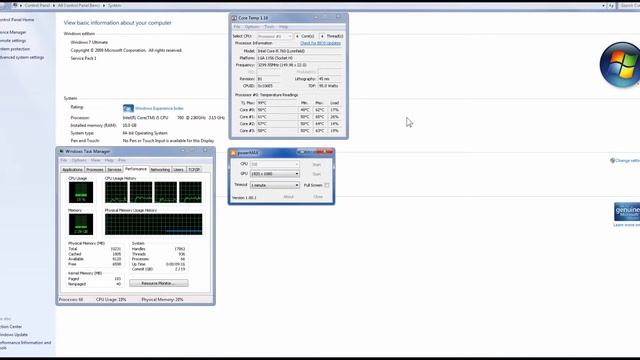Click Check for BIOS Updates link
Screen dimensions: 640x360
pyautogui.click(x=320, y=43)
